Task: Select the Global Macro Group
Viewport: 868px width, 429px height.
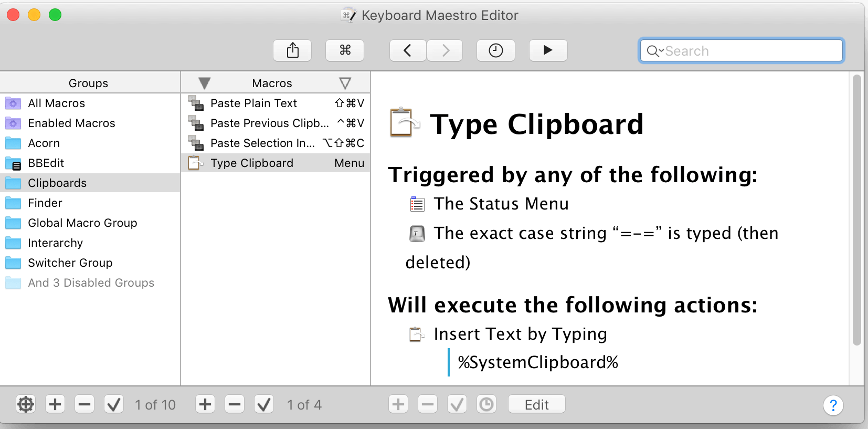Action: coord(90,223)
